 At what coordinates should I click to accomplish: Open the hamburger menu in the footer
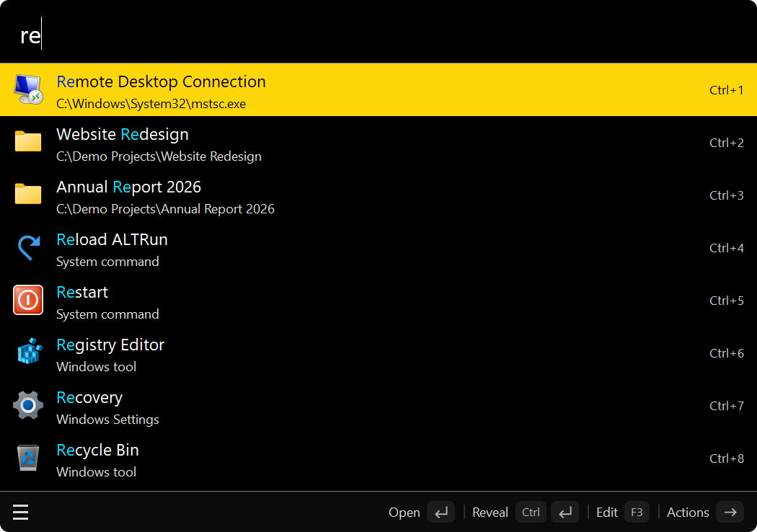pyautogui.click(x=20, y=513)
